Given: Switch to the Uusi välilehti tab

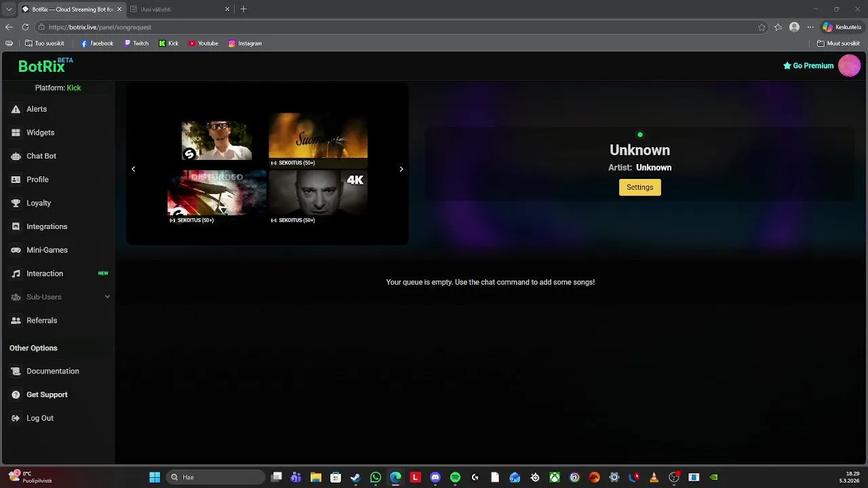Looking at the screenshot, I should point(180,9).
